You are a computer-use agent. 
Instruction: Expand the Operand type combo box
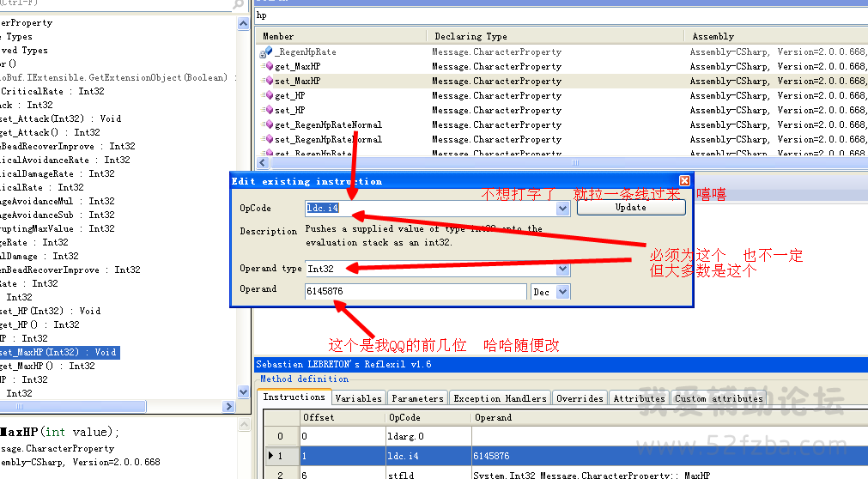click(x=562, y=270)
